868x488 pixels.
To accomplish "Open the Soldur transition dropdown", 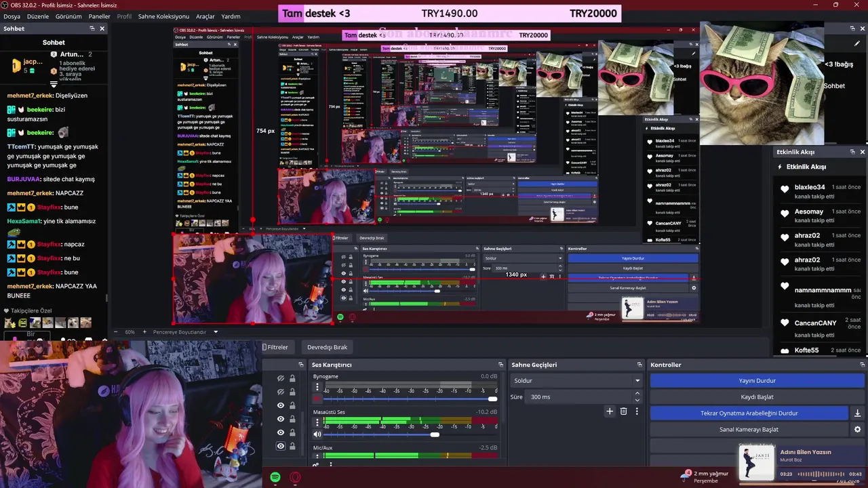I will pyautogui.click(x=576, y=381).
